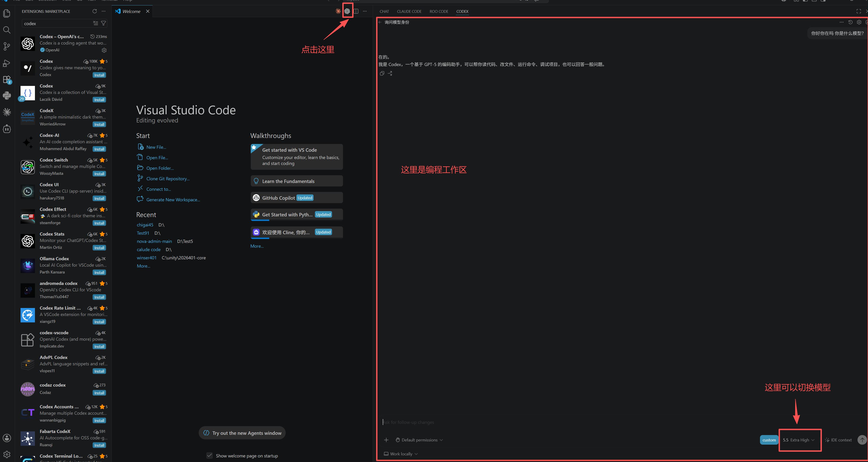This screenshot has width=868, height=462.
Task: Open the Manage gear in activity bar
Action: click(x=7, y=454)
